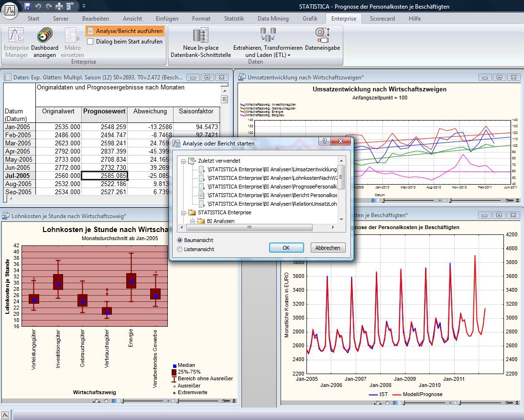The image size is (524, 420).
Task: Dismiss the dialog via Abbrechen
Action: point(327,247)
